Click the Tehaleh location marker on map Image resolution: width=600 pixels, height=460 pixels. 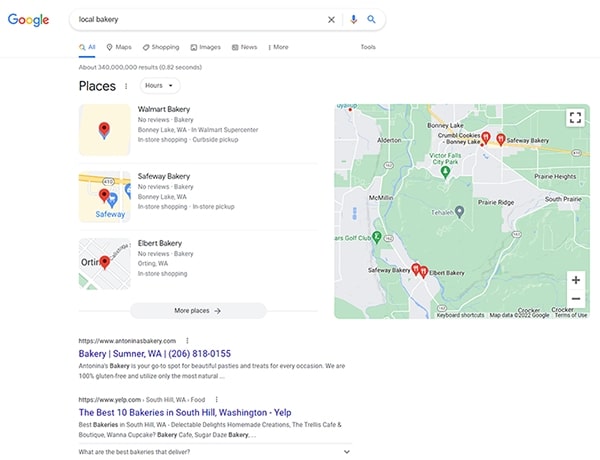pos(460,212)
